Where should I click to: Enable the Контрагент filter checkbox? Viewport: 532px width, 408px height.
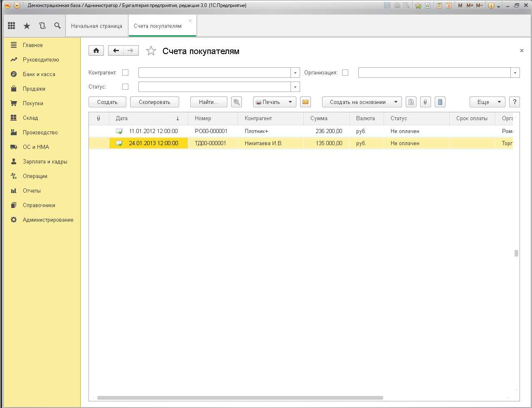(125, 73)
